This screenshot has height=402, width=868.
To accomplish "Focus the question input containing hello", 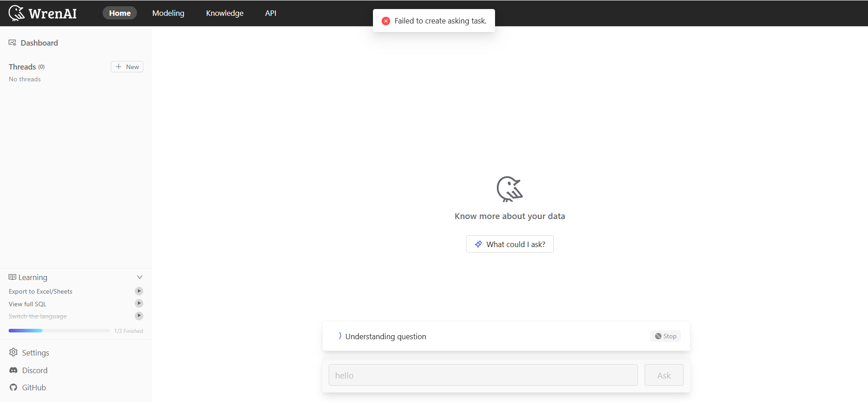I will point(483,375).
